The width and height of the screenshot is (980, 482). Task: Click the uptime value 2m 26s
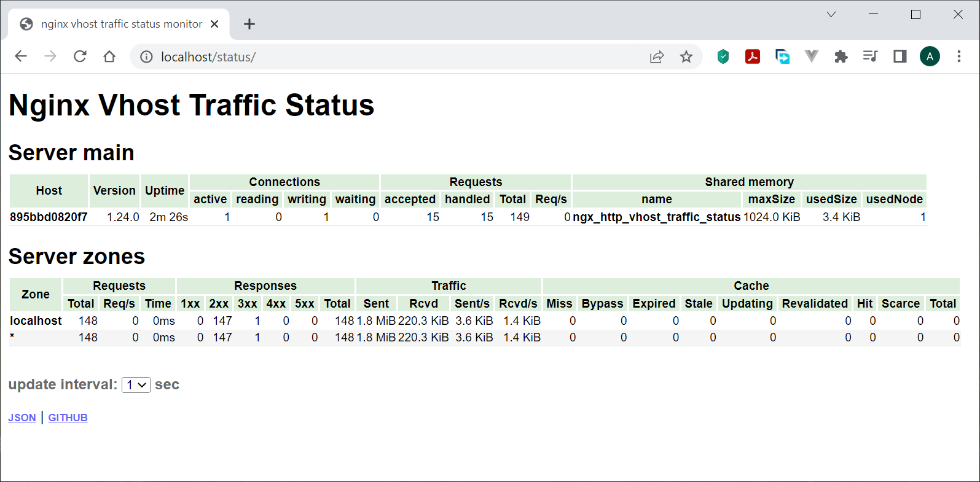click(169, 217)
